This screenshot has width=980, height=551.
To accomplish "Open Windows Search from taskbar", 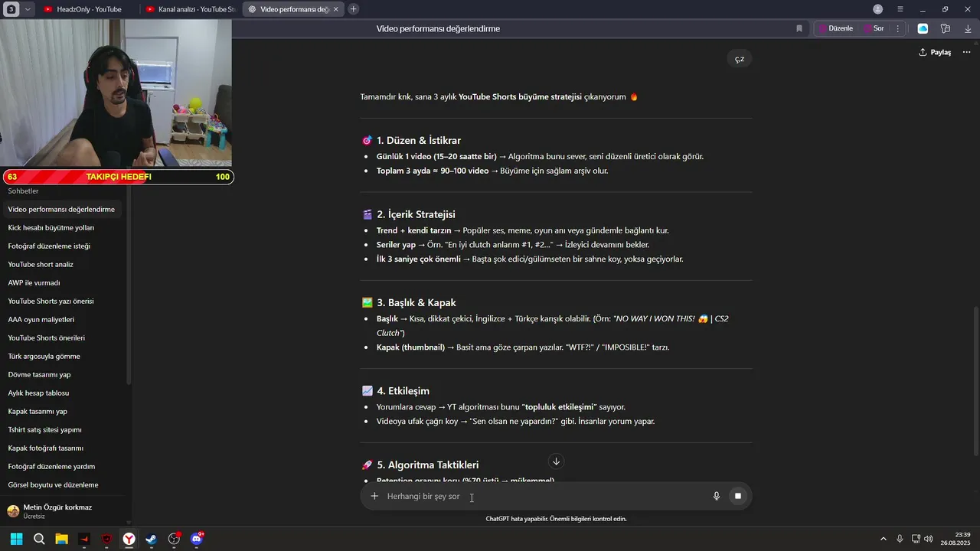I will 39,539.
